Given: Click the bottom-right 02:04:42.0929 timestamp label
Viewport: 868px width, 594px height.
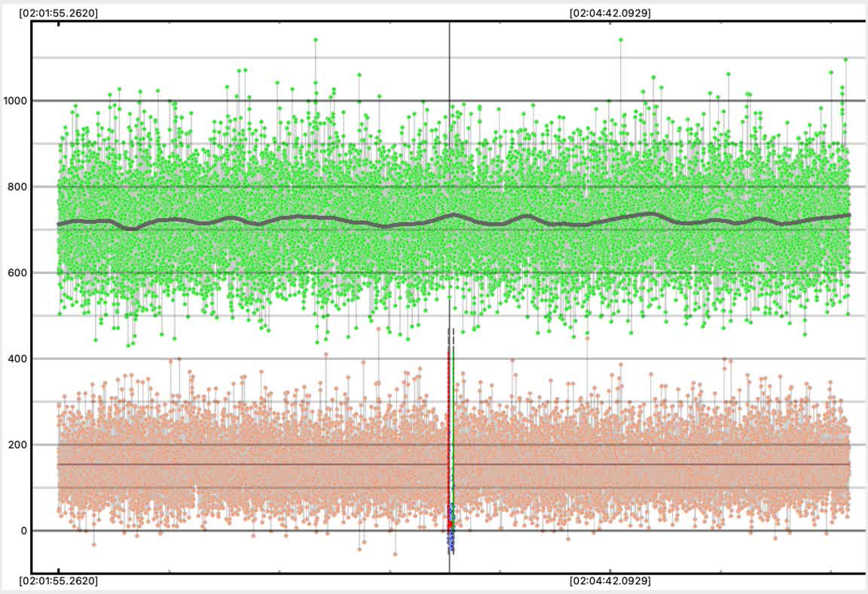Looking at the screenshot, I should pos(610,581).
